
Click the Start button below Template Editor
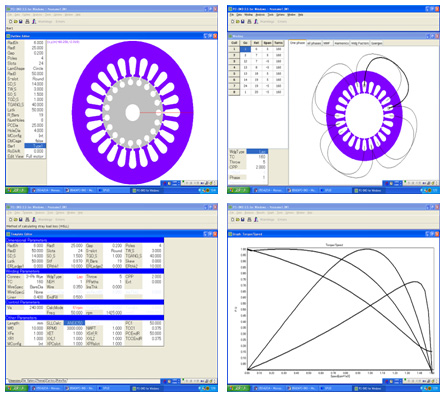[16, 388]
